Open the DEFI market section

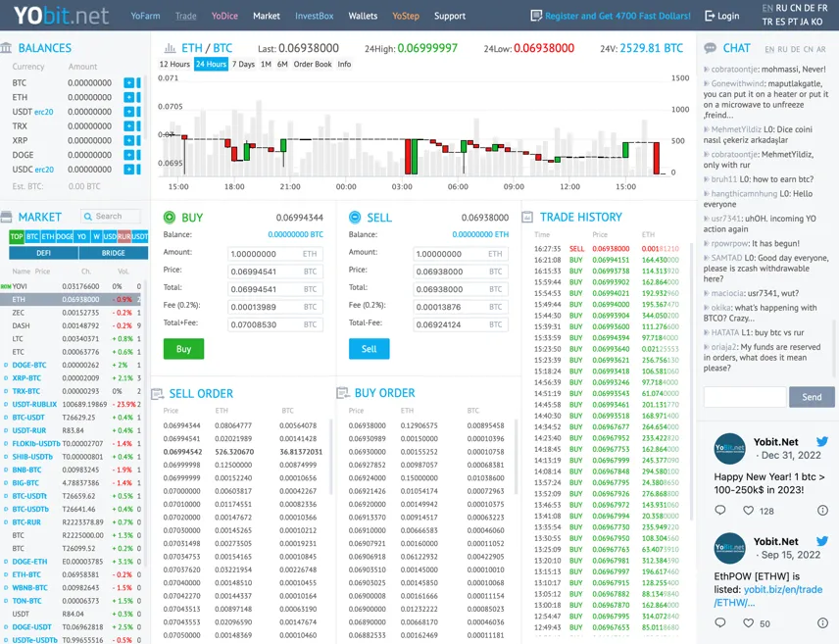click(44, 253)
